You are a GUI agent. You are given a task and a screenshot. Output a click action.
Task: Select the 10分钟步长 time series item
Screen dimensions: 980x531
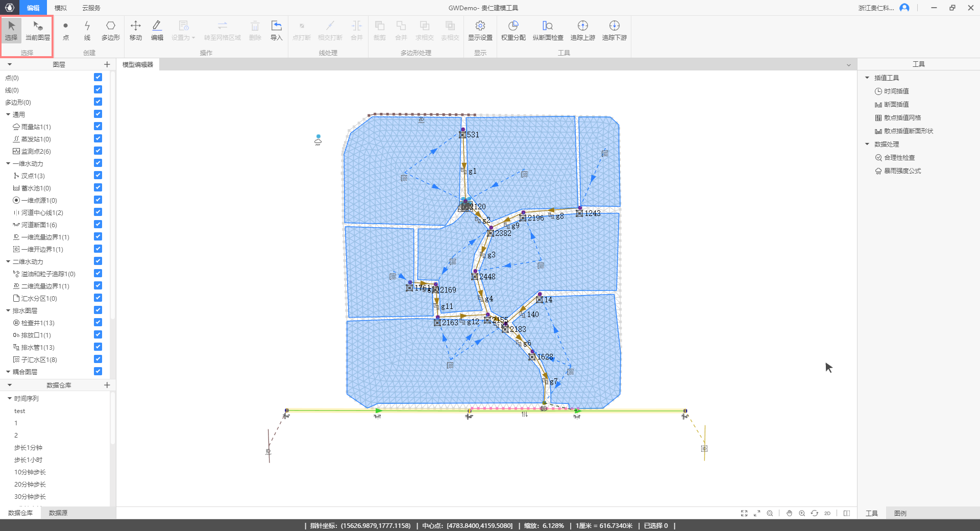(30, 472)
